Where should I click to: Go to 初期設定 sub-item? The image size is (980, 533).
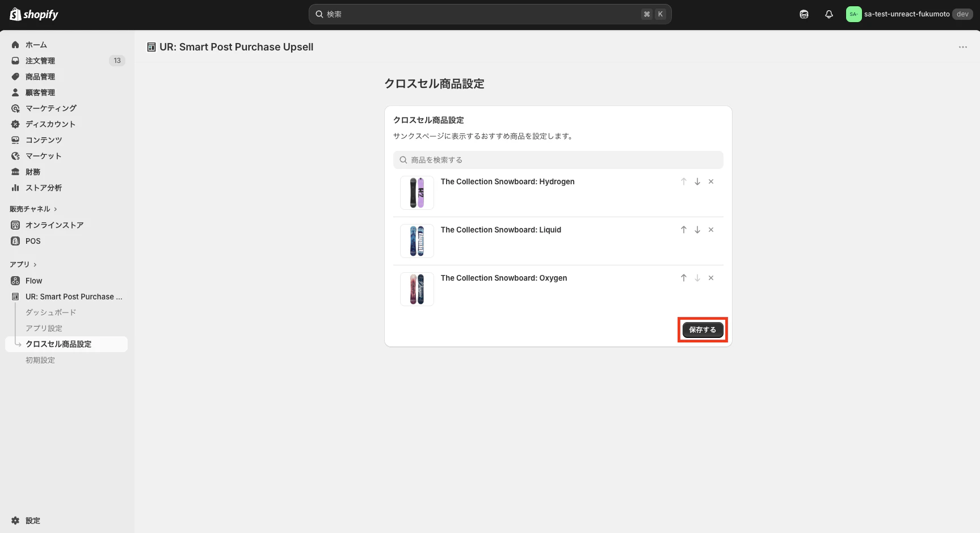[x=40, y=360]
